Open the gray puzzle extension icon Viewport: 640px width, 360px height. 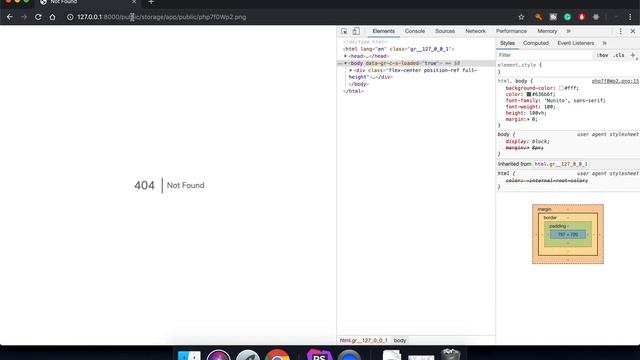596,17
